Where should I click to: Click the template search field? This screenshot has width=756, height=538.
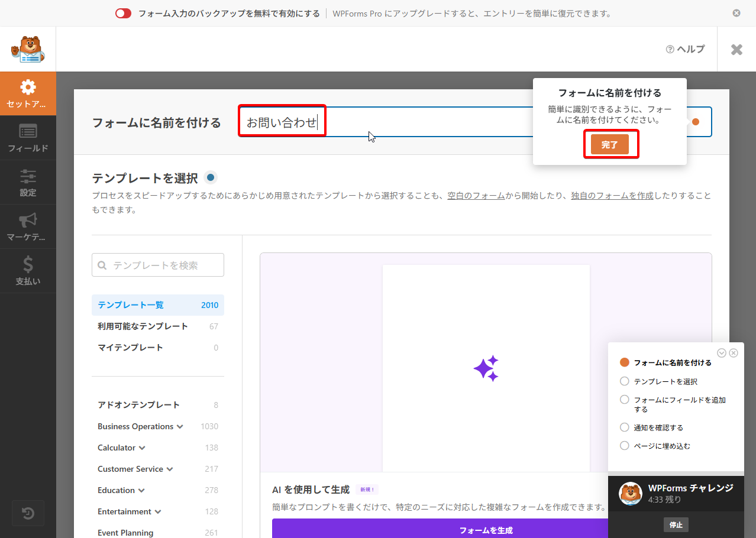158,265
